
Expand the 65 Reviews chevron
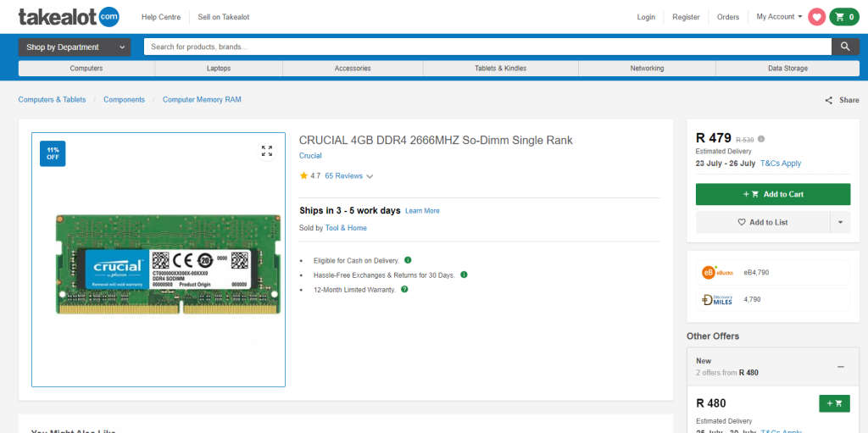pos(370,176)
